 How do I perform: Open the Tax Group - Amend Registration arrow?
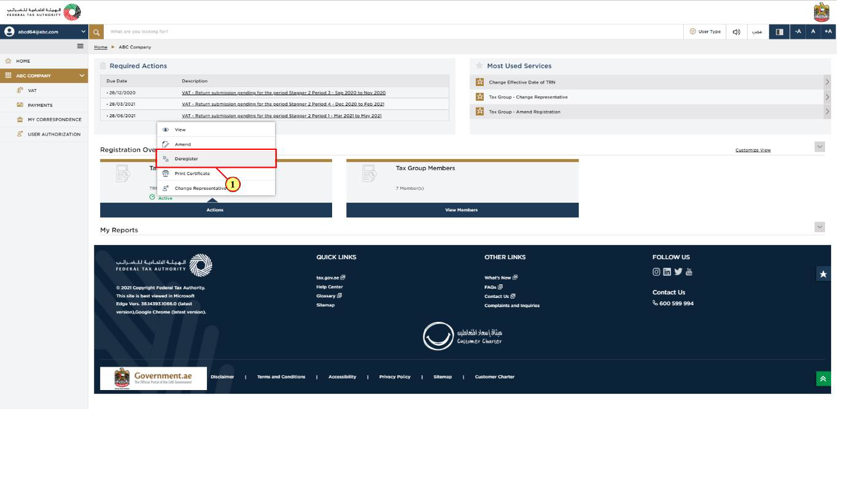[827, 111]
